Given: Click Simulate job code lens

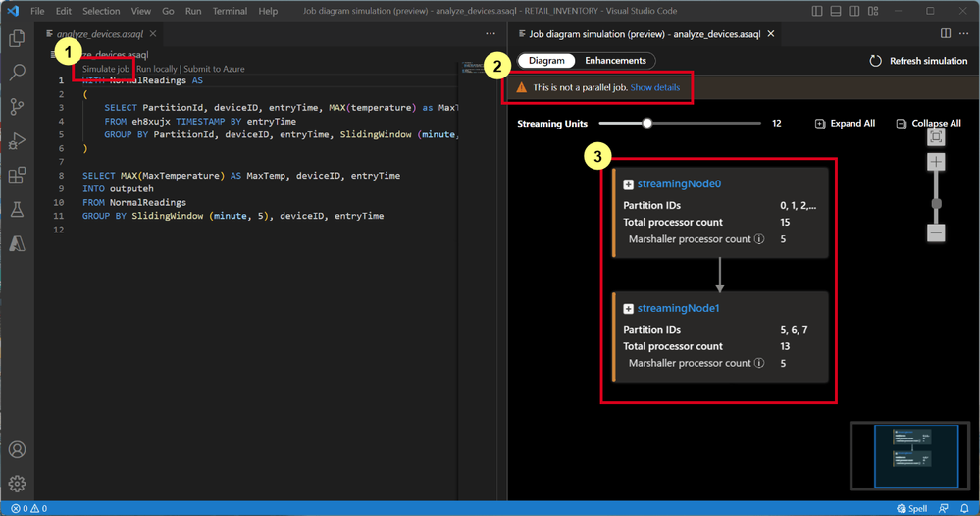Looking at the screenshot, I should 106,69.
